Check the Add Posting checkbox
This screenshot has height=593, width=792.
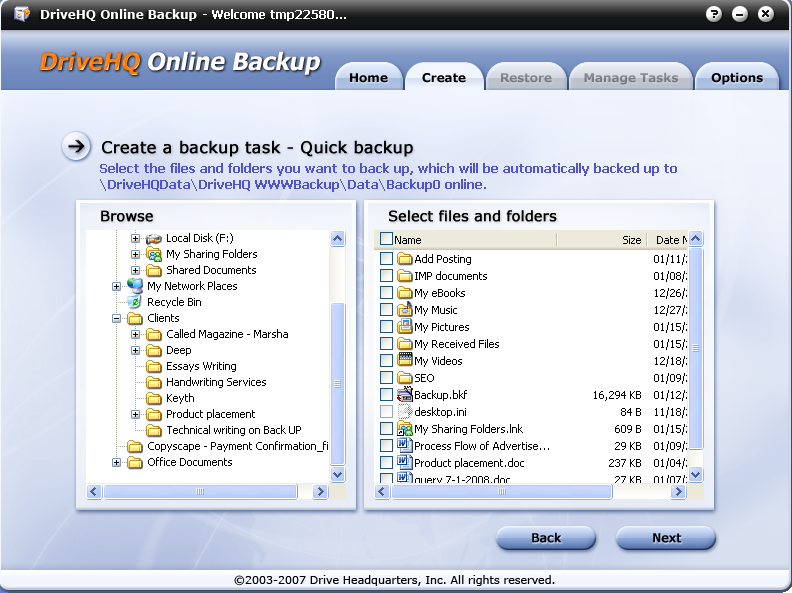(386, 259)
